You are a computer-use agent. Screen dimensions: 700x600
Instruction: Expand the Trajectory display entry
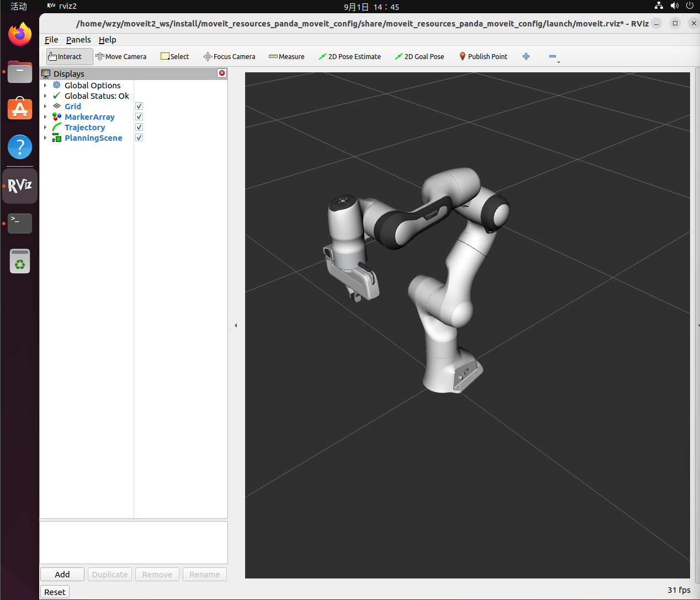pyautogui.click(x=45, y=128)
